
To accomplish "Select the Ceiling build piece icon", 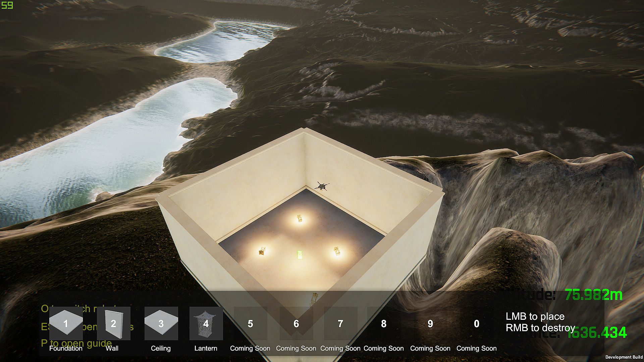I will click(x=161, y=323).
